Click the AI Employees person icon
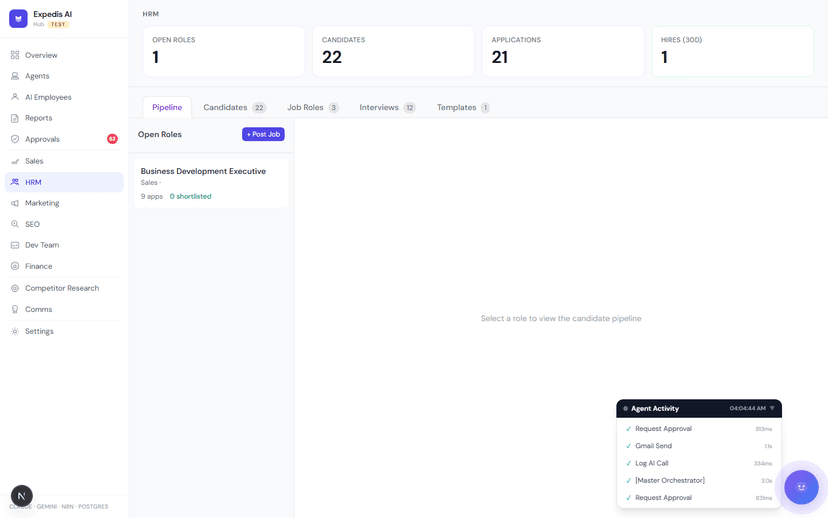Screen dimensions: 828x518 (x=15, y=97)
